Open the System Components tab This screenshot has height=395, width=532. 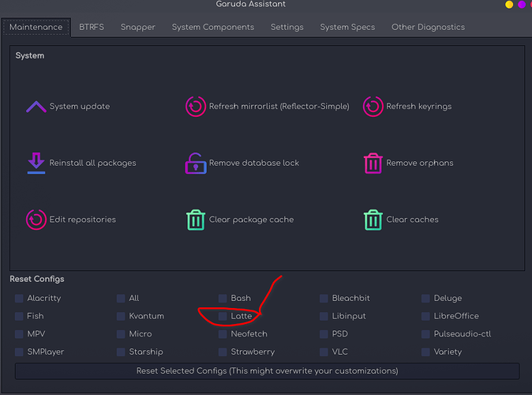pyautogui.click(x=213, y=27)
